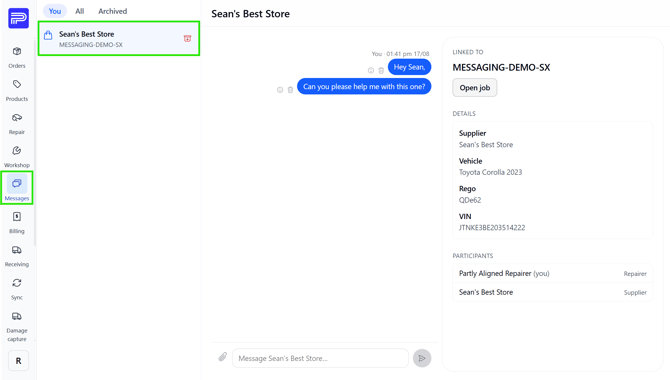The image size is (670, 380).
Task: Click the Toyota Corolla 2023 vehicle value
Action: click(491, 172)
